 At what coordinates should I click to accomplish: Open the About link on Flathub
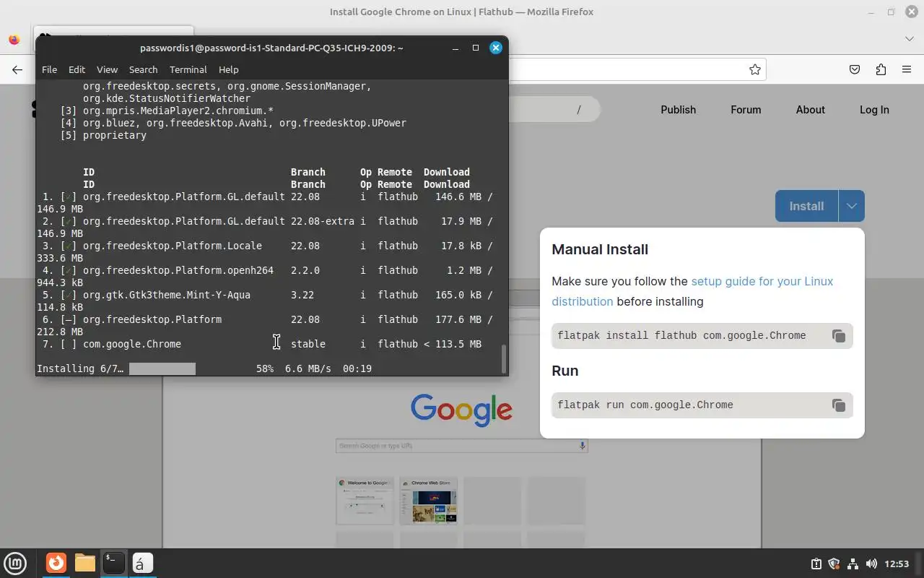(x=810, y=110)
